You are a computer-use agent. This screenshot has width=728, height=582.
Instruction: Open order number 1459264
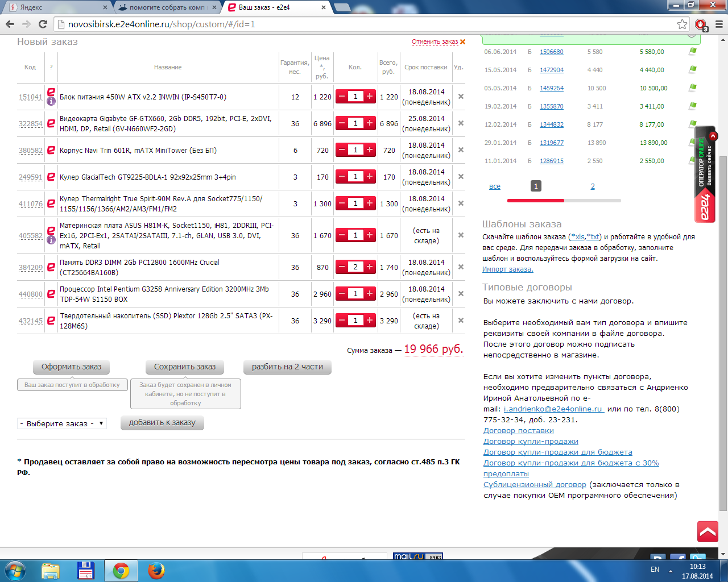[552, 88]
